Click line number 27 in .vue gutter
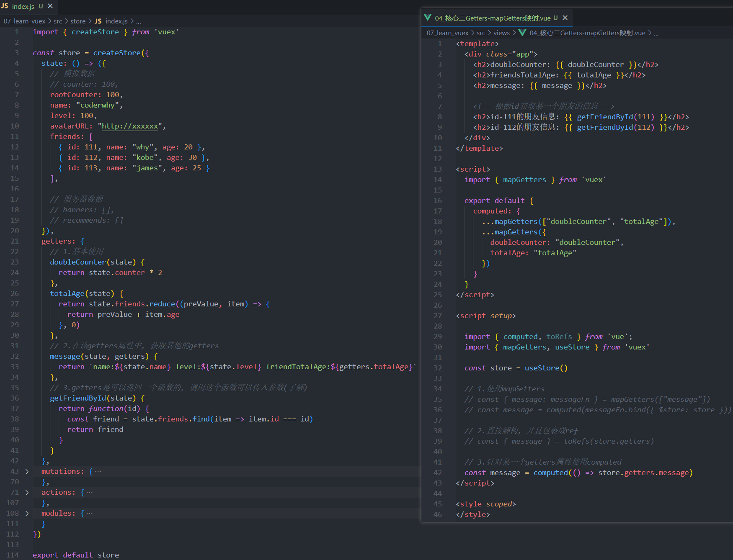Viewport: 733px width, 560px height. (438, 316)
